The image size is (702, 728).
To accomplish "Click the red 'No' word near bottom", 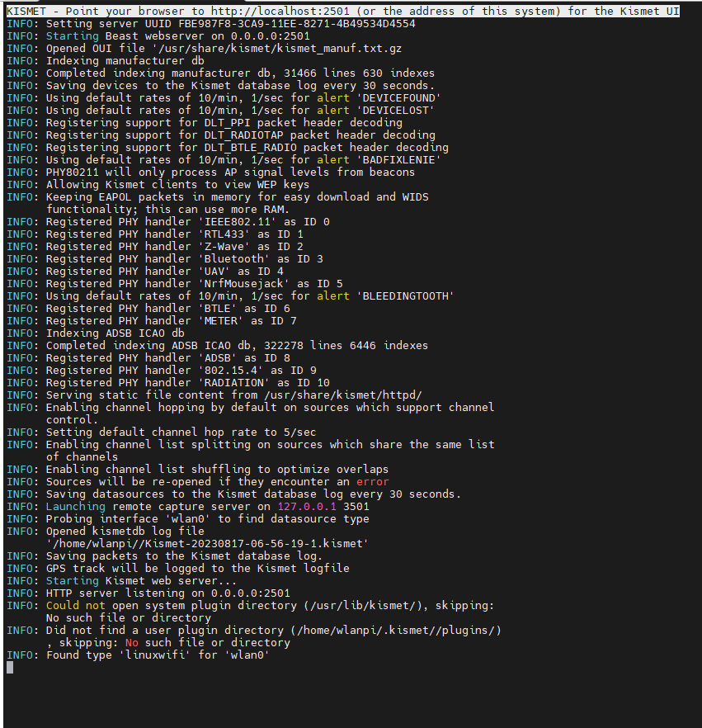I will tap(132, 642).
